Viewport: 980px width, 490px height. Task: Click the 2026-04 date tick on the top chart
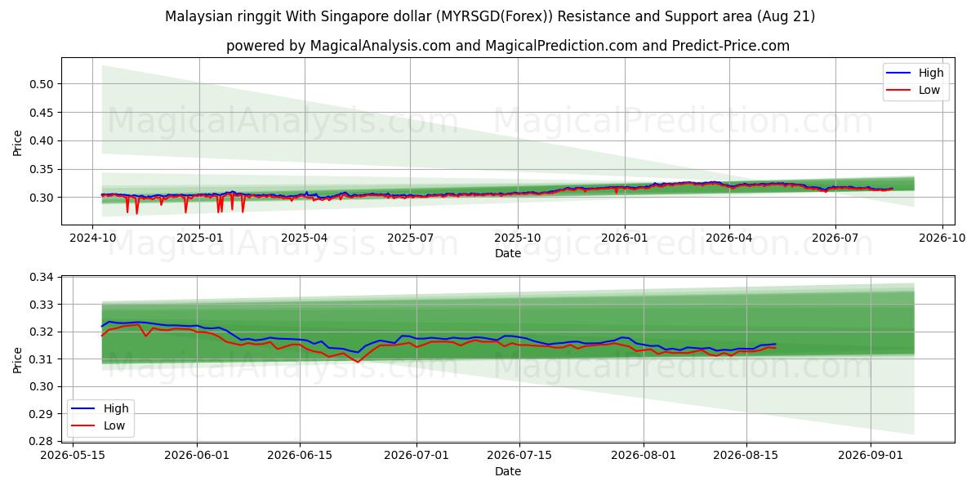pyautogui.click(x=729, y=238)
